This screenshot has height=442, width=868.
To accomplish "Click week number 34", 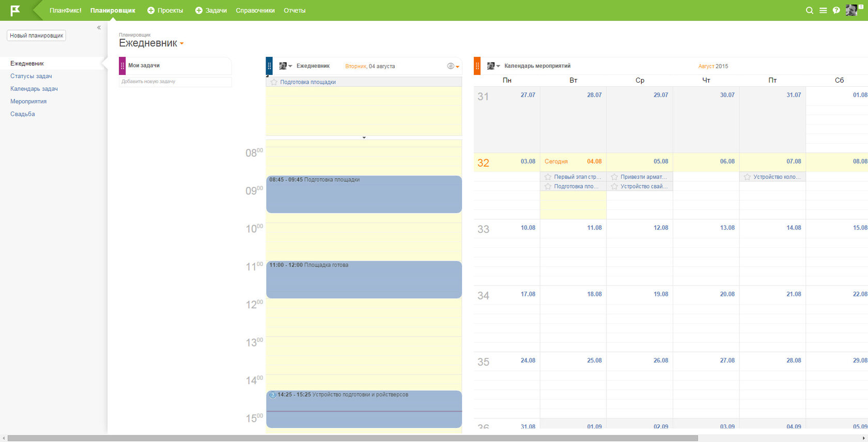I will [x=483, y=296].
